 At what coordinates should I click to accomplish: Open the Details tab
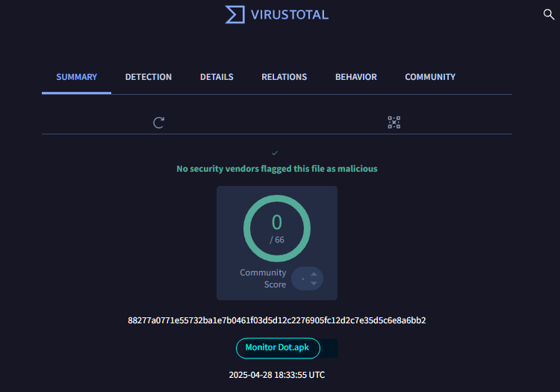point(217,77)
